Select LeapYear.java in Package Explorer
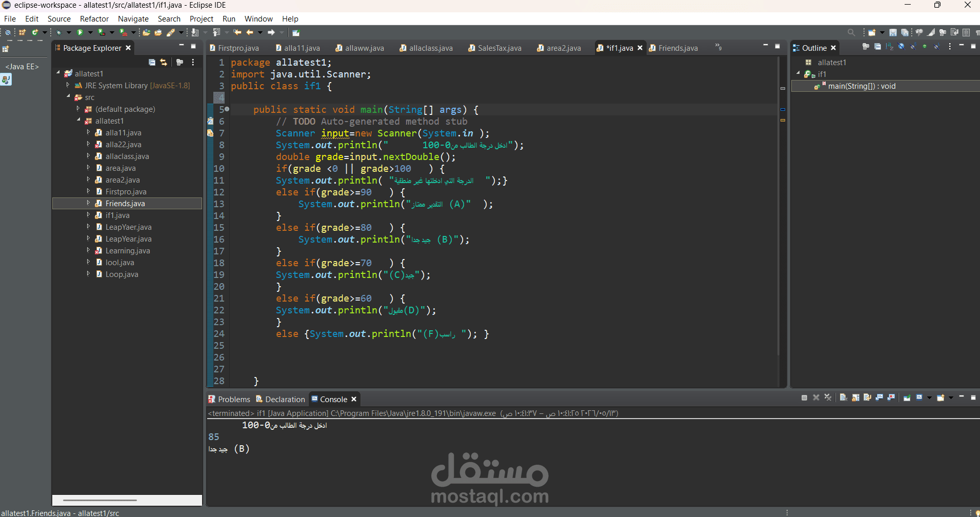 point(128,238)
